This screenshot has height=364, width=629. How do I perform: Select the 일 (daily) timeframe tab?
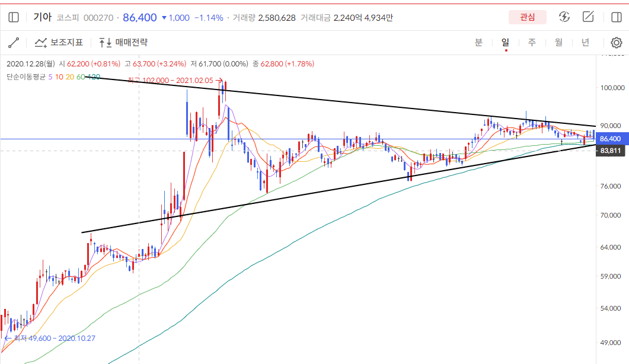(x=506, y=43)
